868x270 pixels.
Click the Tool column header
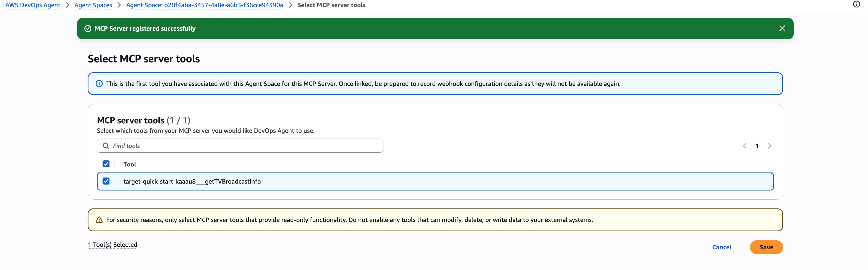(x=129, y=164)
